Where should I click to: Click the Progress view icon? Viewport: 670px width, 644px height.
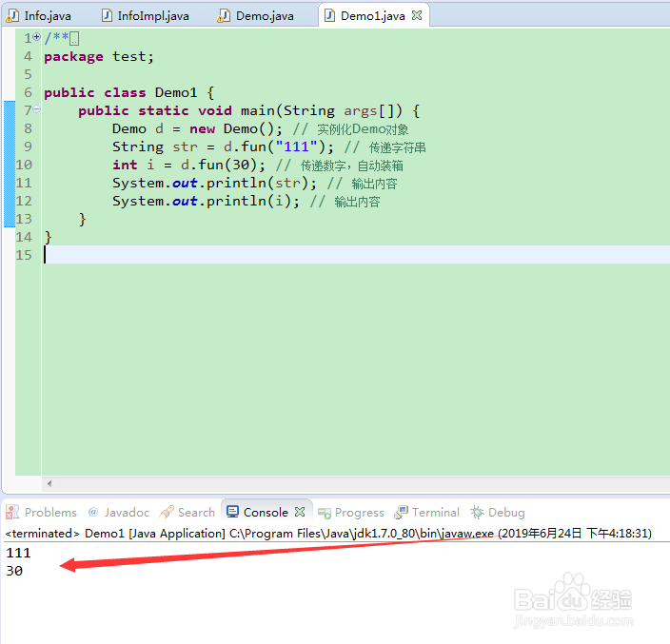coord(325,513)
